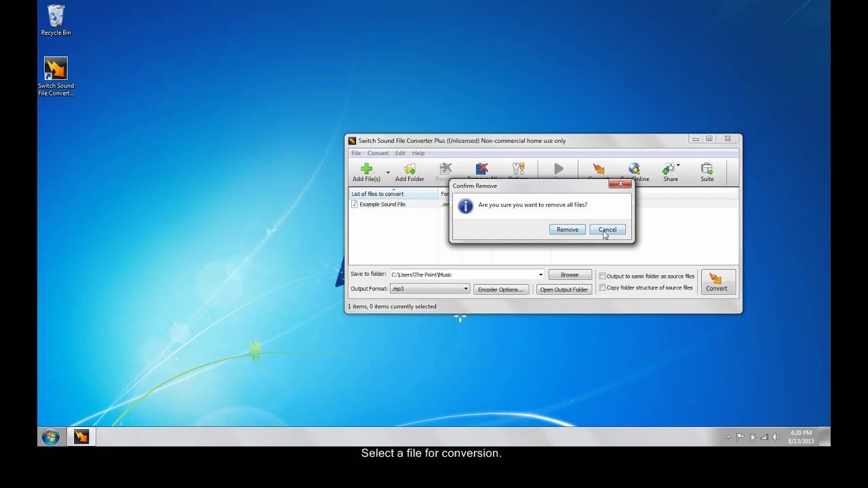This screenshot has width=868, height=488.
Task: Enable Output to same folder as source files
Action: pos(602,276)
